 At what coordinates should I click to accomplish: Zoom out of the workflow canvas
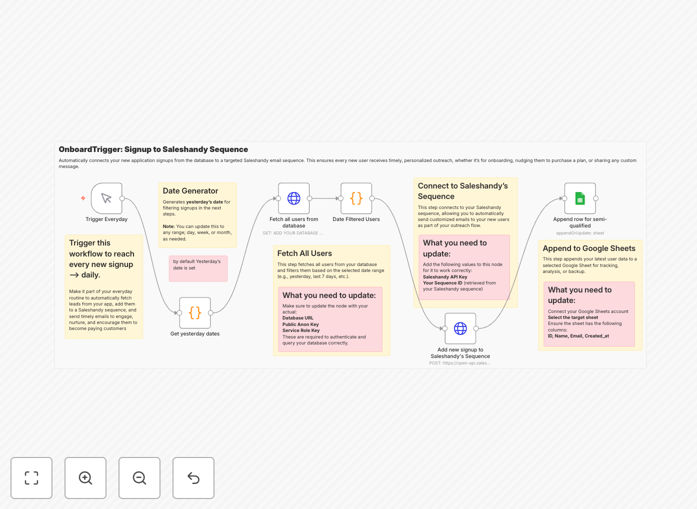139,478
